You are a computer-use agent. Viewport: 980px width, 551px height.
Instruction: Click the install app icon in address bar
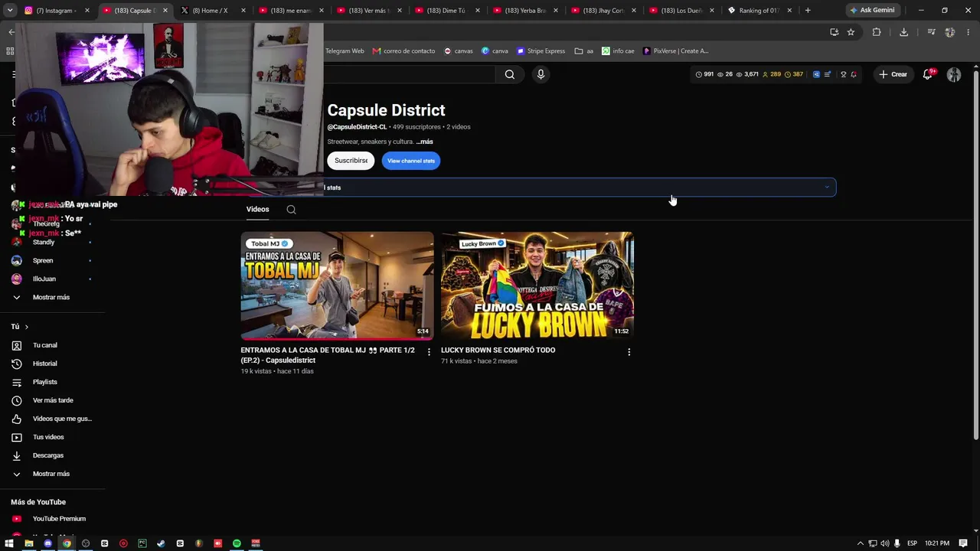(834, 32)
